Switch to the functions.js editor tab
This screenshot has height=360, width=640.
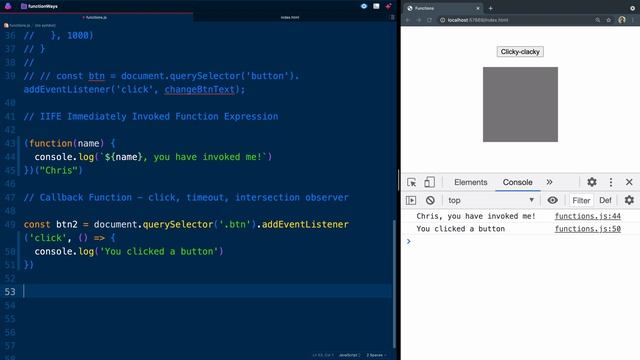pos(96,18)
